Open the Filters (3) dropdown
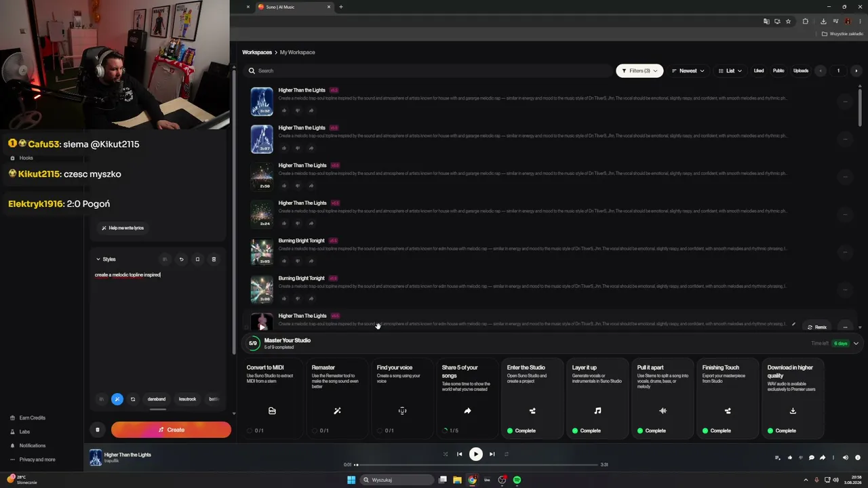Viewport: 868px width, 488px height. tap(639, 70)
